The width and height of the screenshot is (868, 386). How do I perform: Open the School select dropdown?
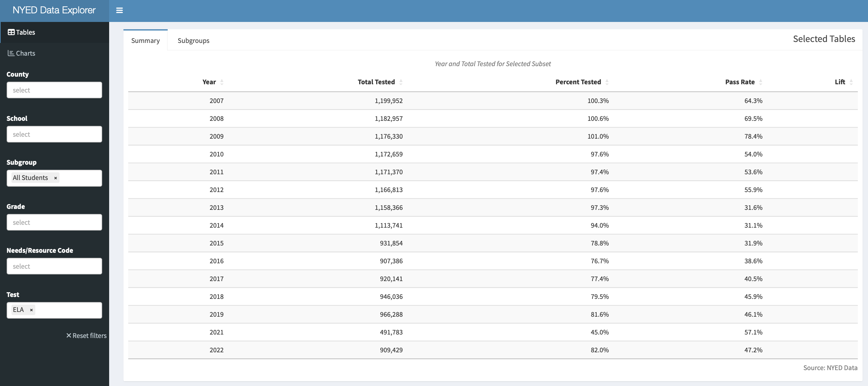pos(54,134)
